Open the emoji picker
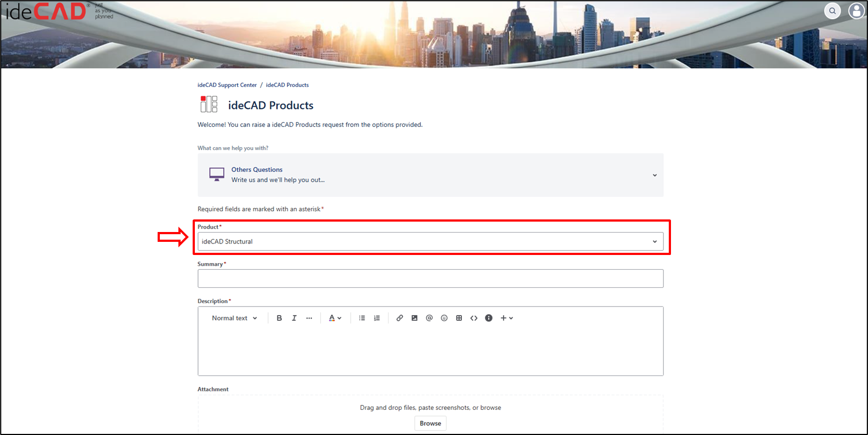Image resolution: width=868 pixels, height=435 pixels. (x=444, y=318)
